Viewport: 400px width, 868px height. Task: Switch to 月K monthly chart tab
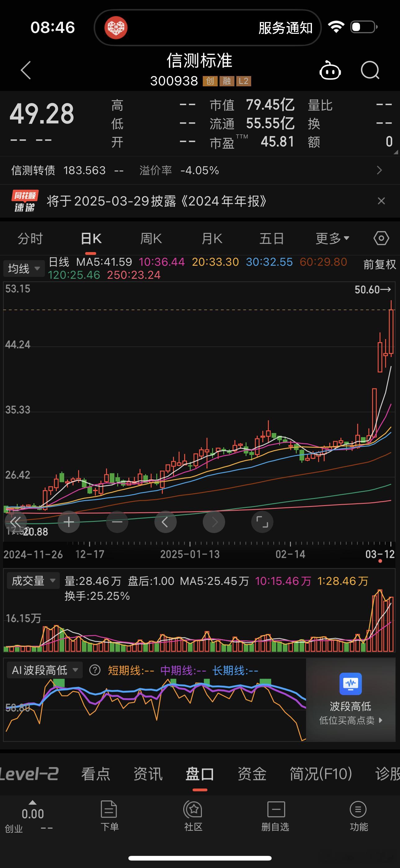pos(212,238)
